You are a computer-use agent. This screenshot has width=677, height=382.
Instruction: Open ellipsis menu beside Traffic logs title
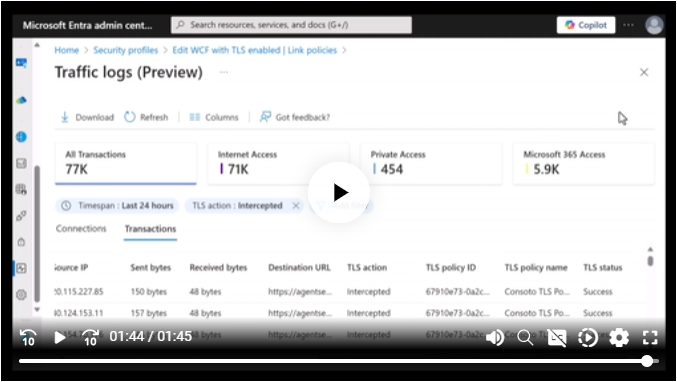[x=224, y=72]
